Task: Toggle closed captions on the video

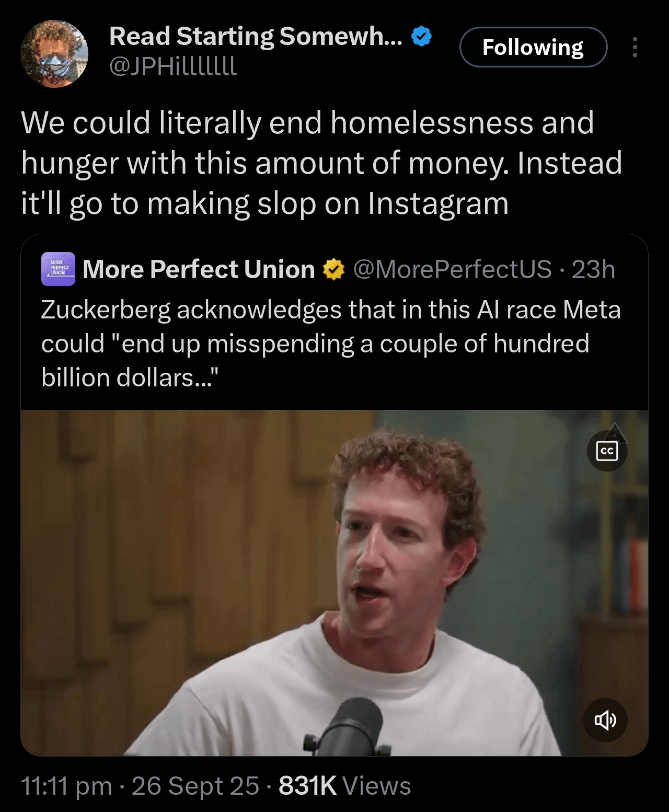Action: tap(607, 451)
